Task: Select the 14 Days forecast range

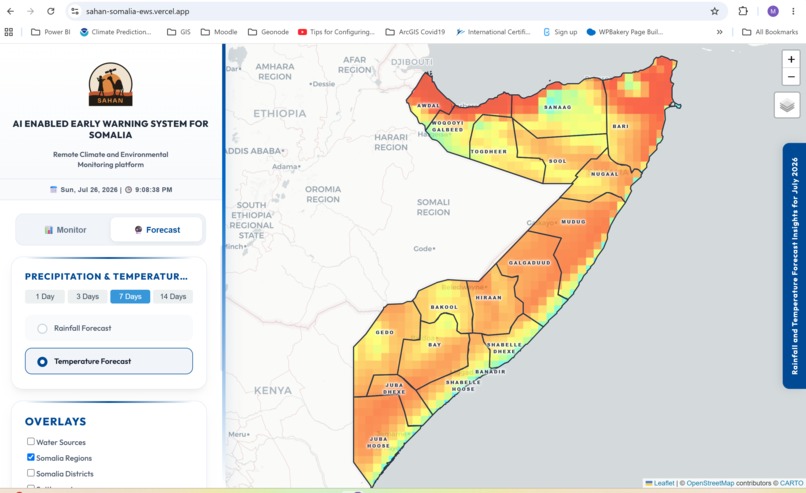Action: point(173,297)
